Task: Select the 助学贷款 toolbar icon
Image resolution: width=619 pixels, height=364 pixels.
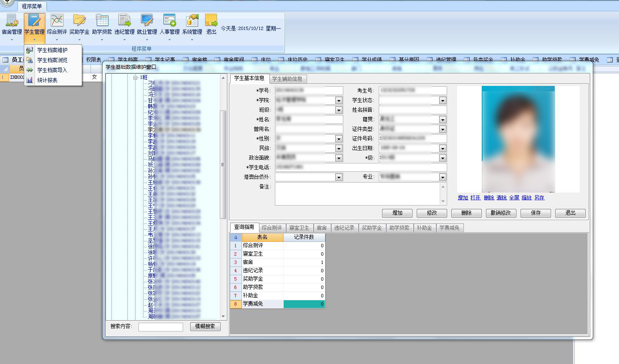Action: tap(102, 21)
